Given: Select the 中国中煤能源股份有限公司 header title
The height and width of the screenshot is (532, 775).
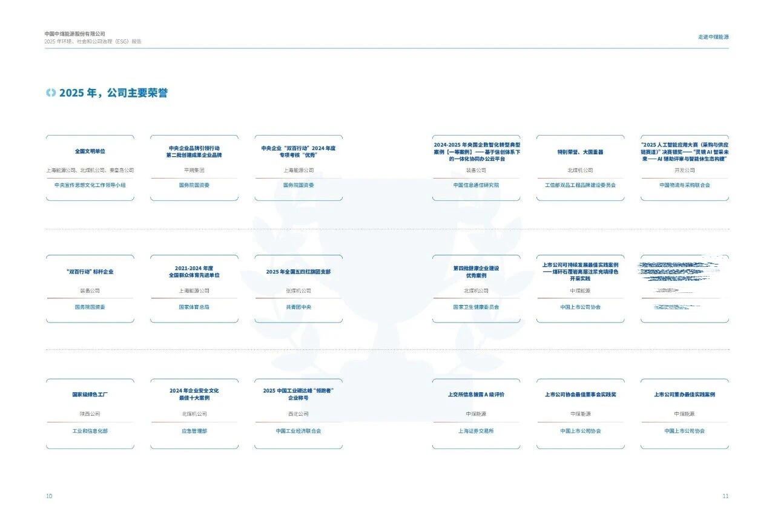Looking at the screenshot, I should (x=75, y=34).
